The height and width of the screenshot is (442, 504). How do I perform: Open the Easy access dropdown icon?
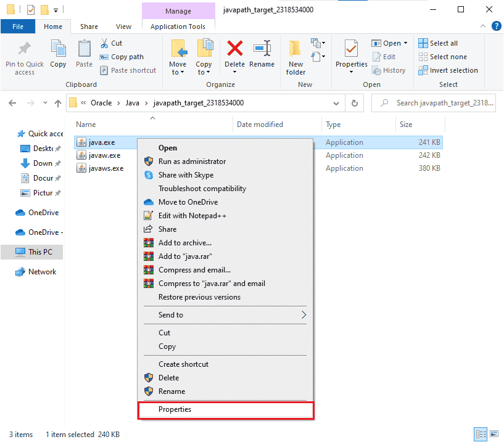[x=318, y=57]
